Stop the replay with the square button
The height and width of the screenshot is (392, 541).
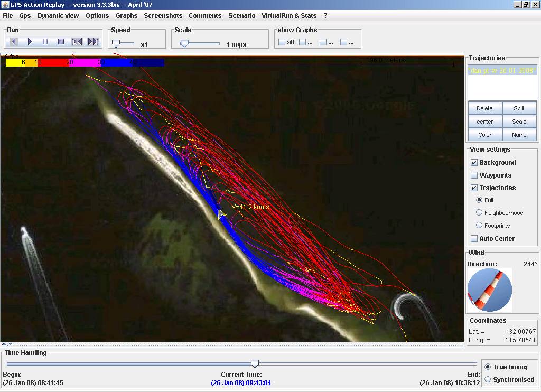point(61,42)
